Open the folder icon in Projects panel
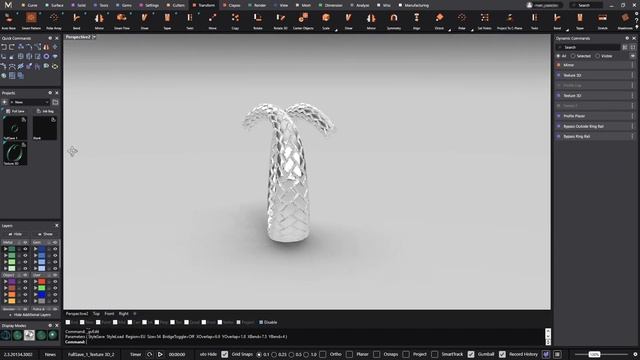The height and width of the screenshot is (360, 640). pyautogui.click(x=55, y=102)
